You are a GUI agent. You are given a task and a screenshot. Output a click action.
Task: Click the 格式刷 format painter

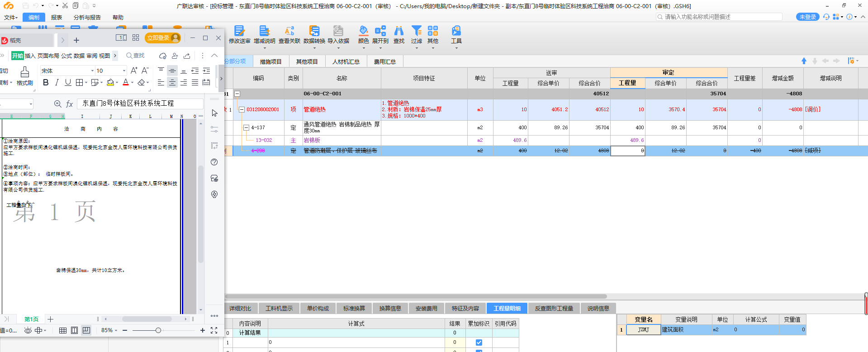25,76
